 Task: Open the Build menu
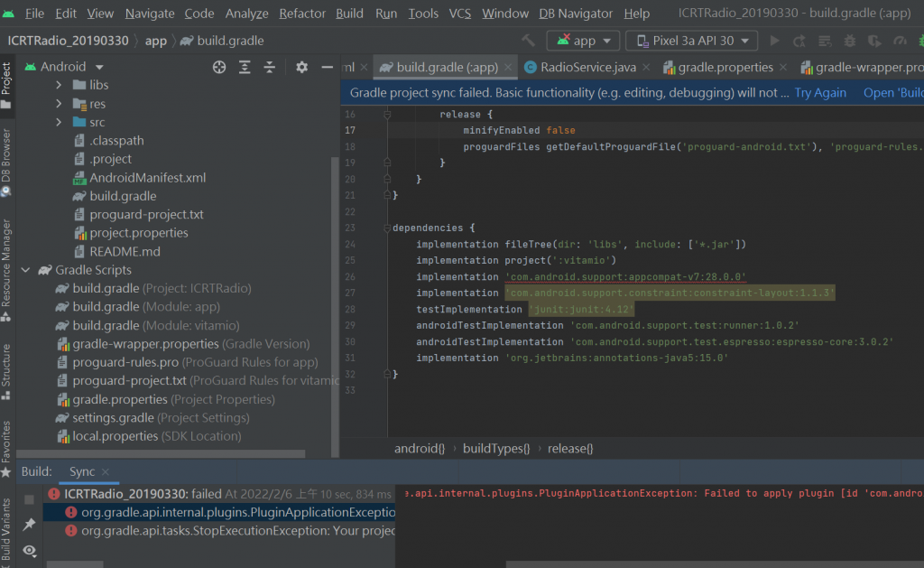click(349, 13)
